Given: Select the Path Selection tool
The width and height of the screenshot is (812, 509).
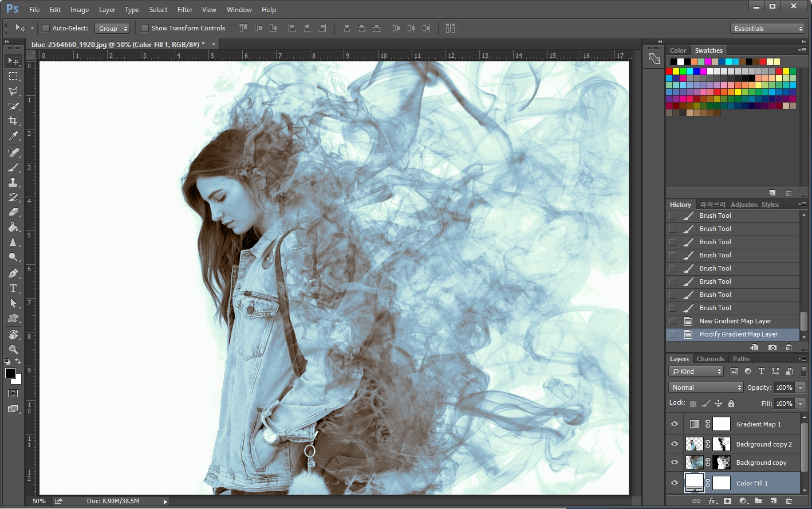Looking at the screenshot, I should coord(13,303).
